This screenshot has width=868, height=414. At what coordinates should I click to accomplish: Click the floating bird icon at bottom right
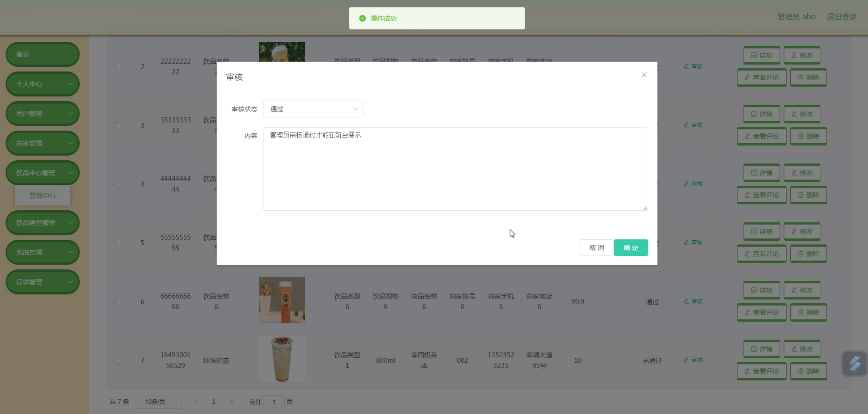click(854, 364)
